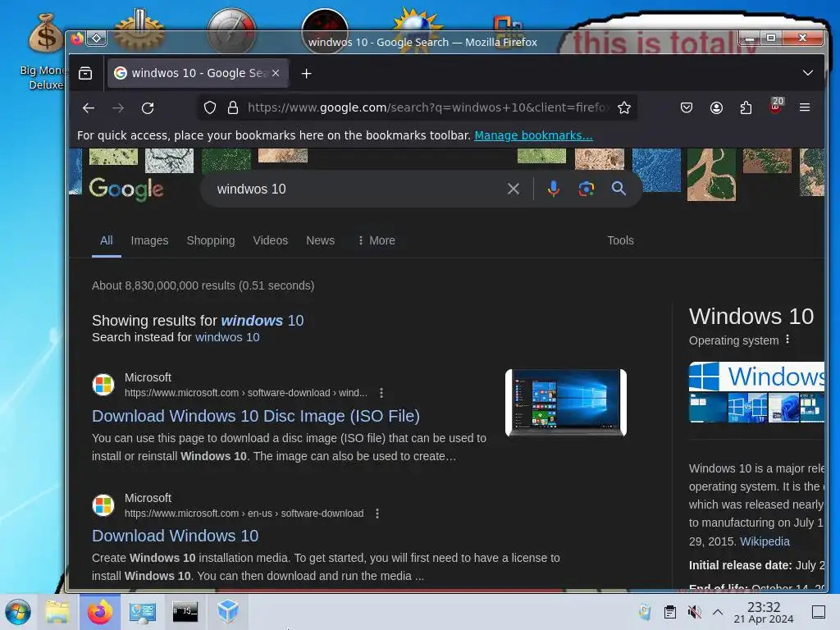The height and width of the screenshot is (630, 840).
Task: Open VirtualBox cube icon in taskbar
Action: [x=228, y=610]
